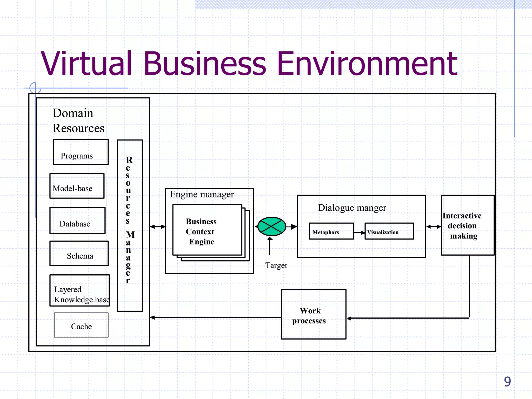Click the arrow between Metaphors and Visualization
Screen dimensions: 532x399
click(359, 232)
